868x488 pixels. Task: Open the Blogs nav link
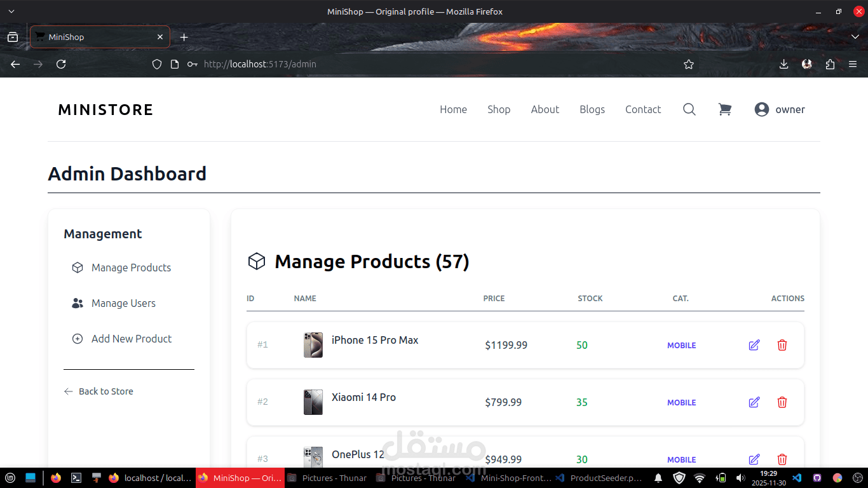tap(592, 109)
